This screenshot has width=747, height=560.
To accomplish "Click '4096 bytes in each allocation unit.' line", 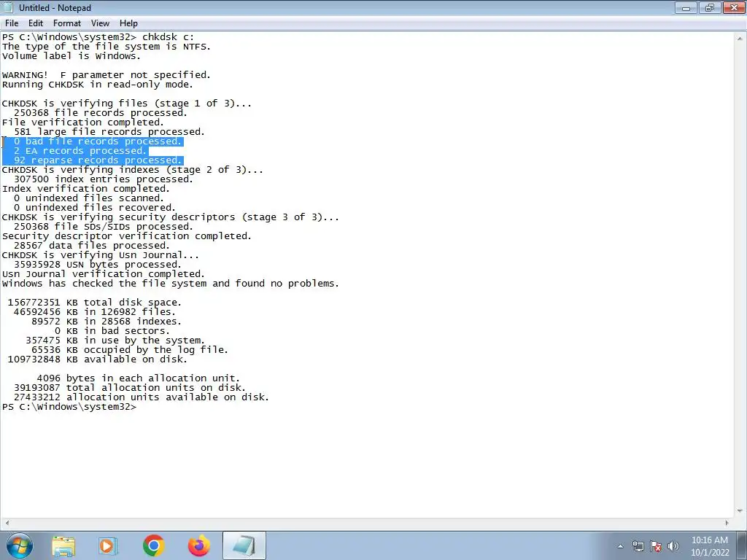I will (x=139, y=378).
